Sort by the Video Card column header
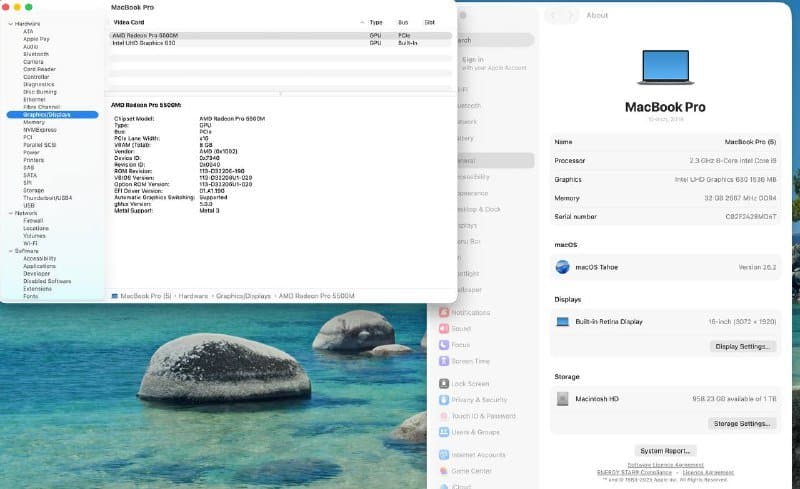Screen dimensions: 800x489 pyautogui.click(x=129, y=22)
